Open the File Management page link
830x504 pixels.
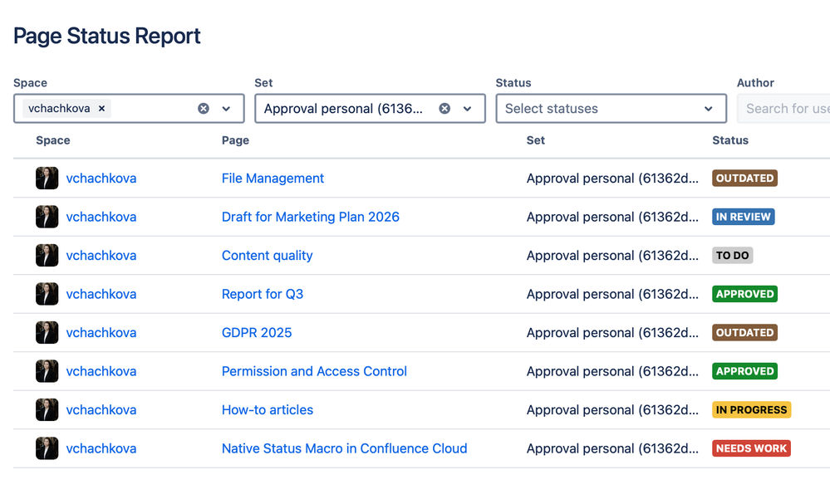pyautogui.click(x=273, y=179)
